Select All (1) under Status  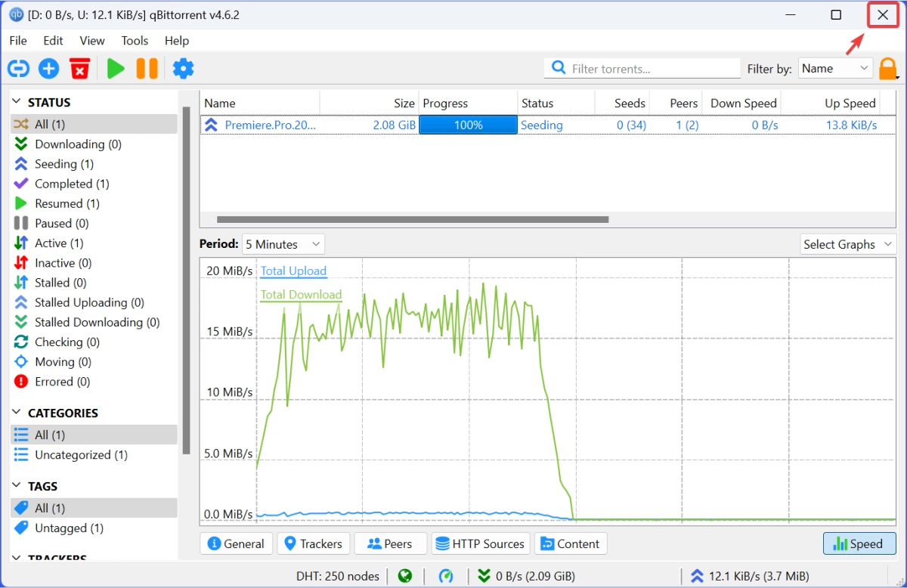coord(94,124)
